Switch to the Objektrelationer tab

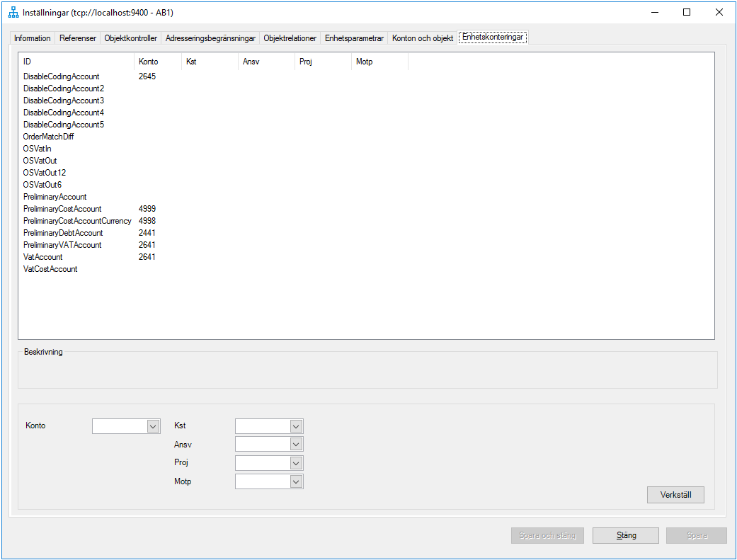[x=290, y=38]
